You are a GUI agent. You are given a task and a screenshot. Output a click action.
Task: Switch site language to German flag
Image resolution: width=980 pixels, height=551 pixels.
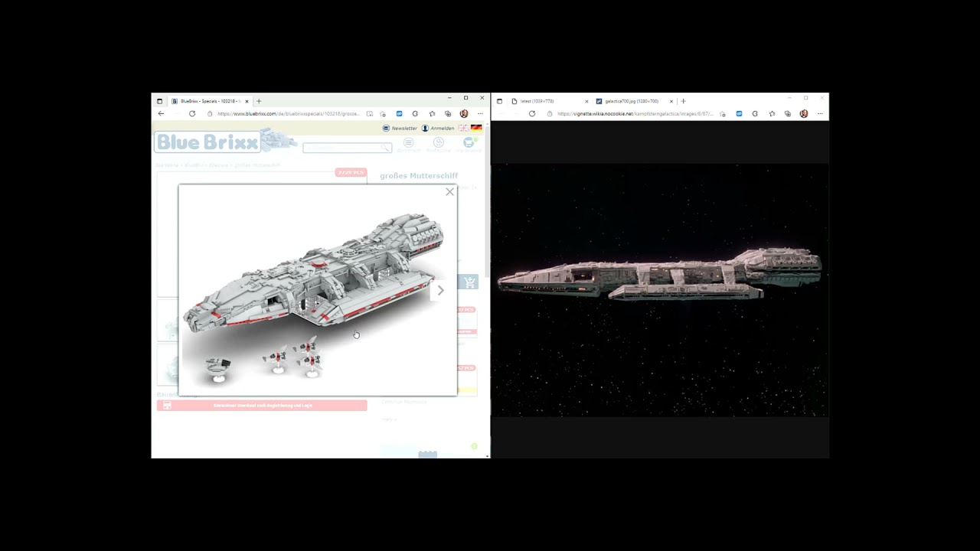[x=476, y=128]
